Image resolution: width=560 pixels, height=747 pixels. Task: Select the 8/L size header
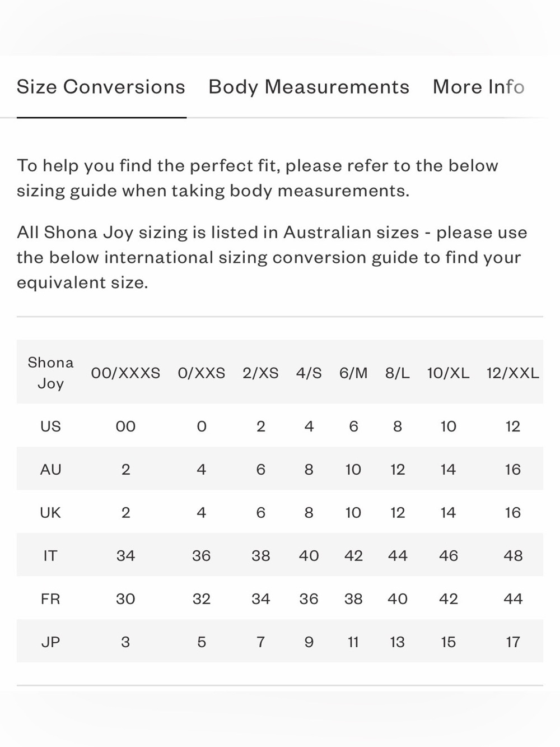[x=398, y=373]
